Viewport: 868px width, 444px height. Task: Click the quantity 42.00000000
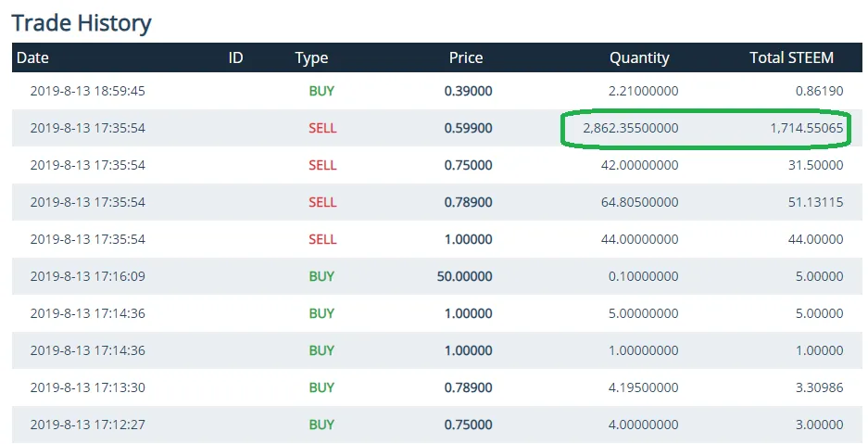coord(640,165)
